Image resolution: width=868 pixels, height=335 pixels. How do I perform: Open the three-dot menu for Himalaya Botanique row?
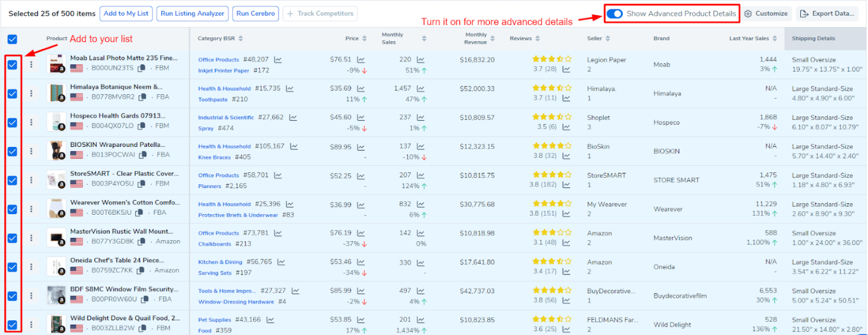point(32,93)
